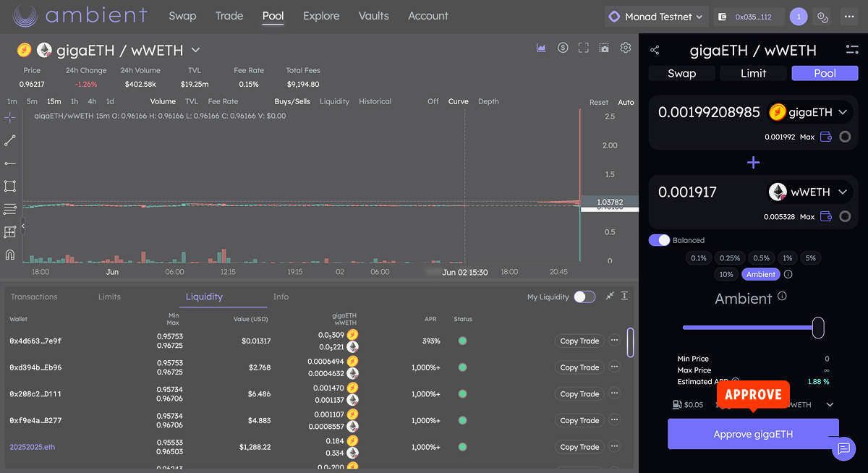The height and width of the screenshot is (473, 868).
Task: Open chart area view icon
Action: point(541,48)
